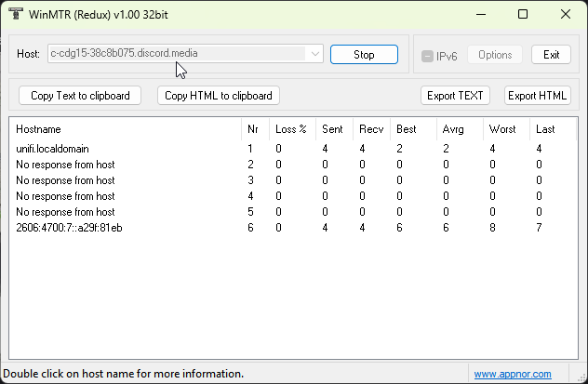Minimize the WinMTR window

coord(481,14)
